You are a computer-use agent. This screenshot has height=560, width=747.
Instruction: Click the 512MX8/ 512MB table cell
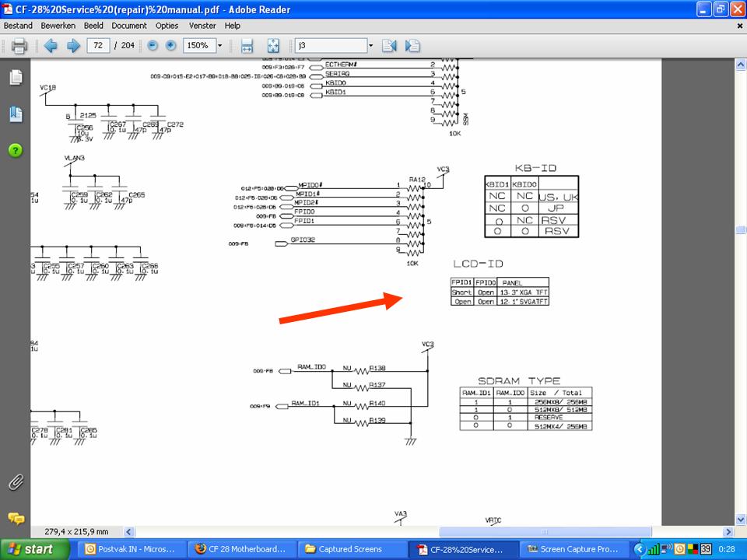point(560,410)
